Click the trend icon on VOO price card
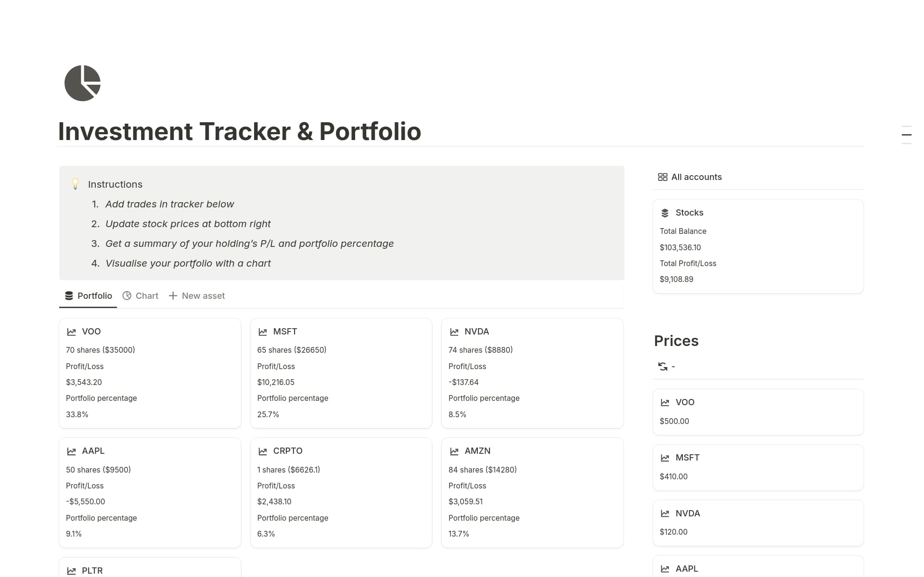924x577 pixels. coord(666,402)
